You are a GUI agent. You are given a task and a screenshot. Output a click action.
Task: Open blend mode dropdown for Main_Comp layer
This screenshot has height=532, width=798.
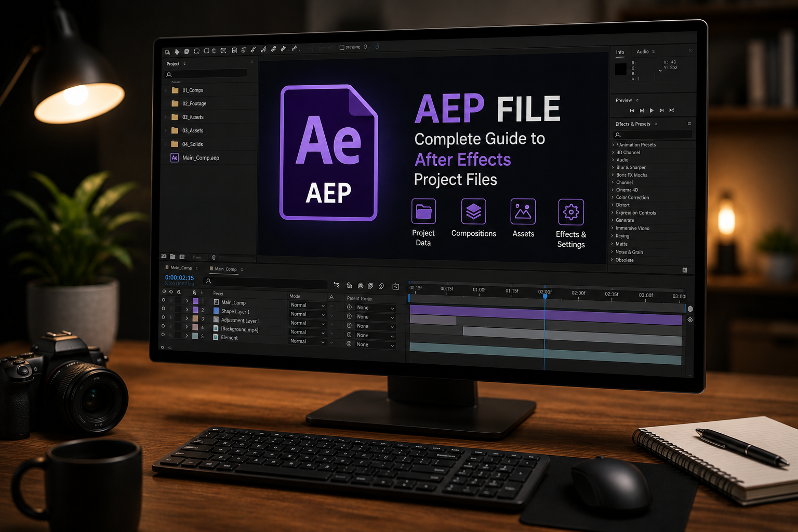coord(308,305)
